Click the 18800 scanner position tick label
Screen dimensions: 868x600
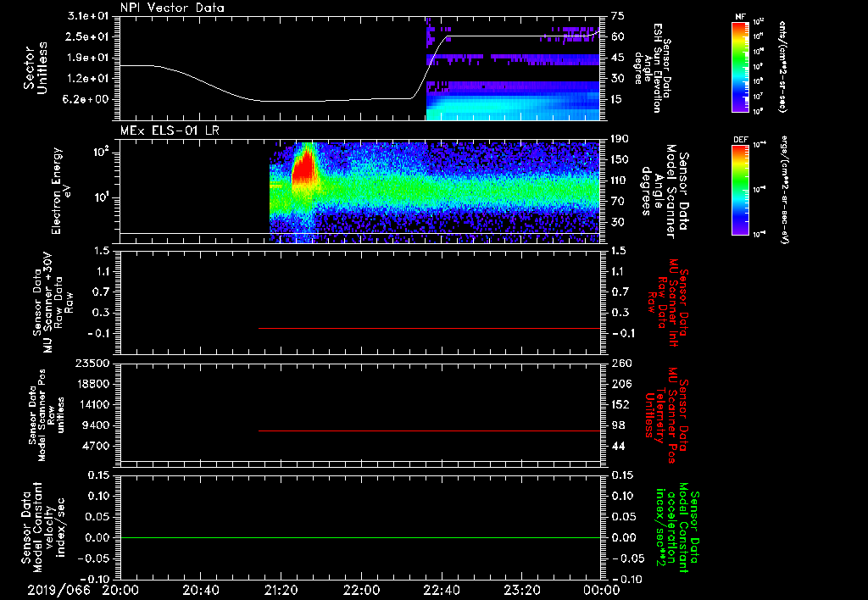point(92,384)
